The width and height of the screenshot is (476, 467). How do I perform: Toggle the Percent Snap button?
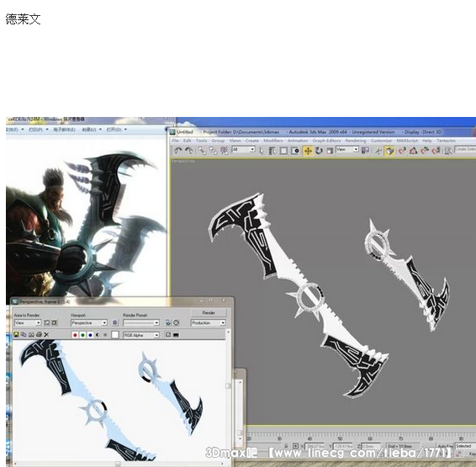(425, 151)
